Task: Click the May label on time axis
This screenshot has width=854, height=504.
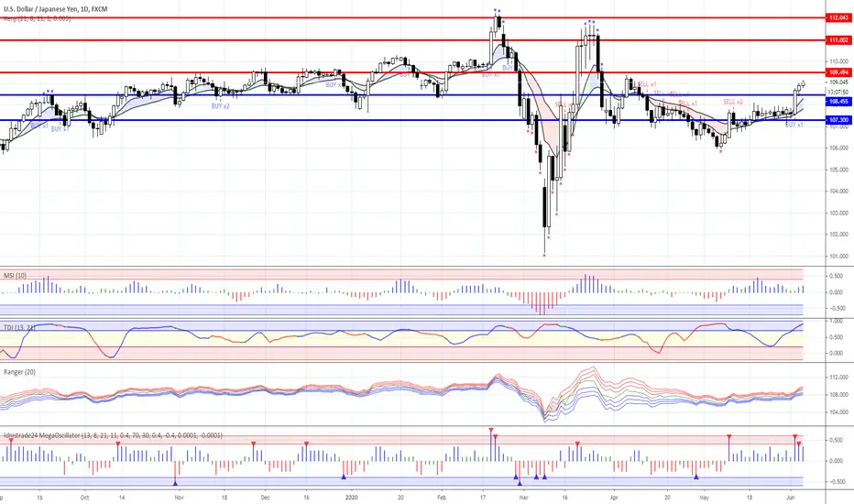Action: (705, 498)
